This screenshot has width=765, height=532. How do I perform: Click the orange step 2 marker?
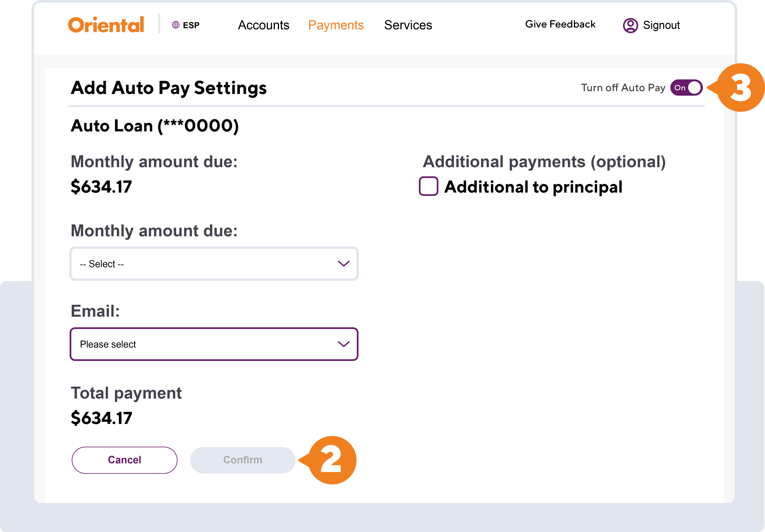(332, 460)
